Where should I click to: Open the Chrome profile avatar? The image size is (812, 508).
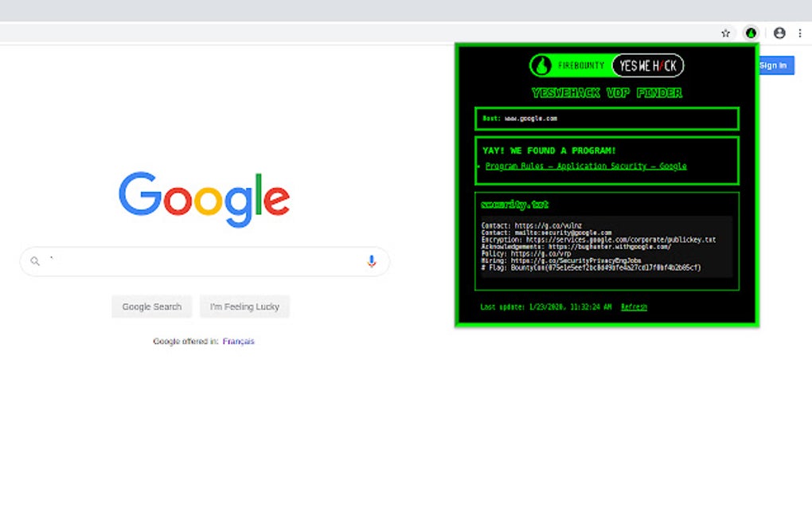pos(779,33)
